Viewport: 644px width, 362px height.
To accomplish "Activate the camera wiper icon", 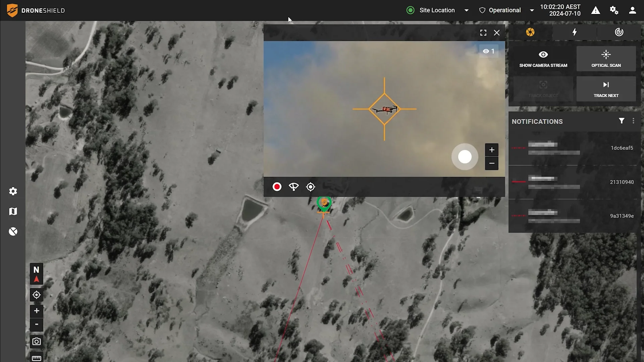I will [x=293, y=187].
